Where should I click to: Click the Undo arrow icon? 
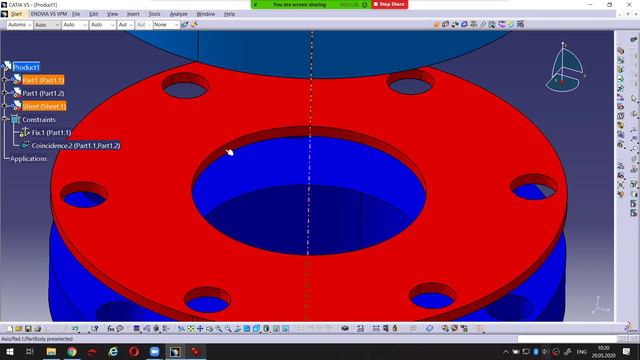76,329
